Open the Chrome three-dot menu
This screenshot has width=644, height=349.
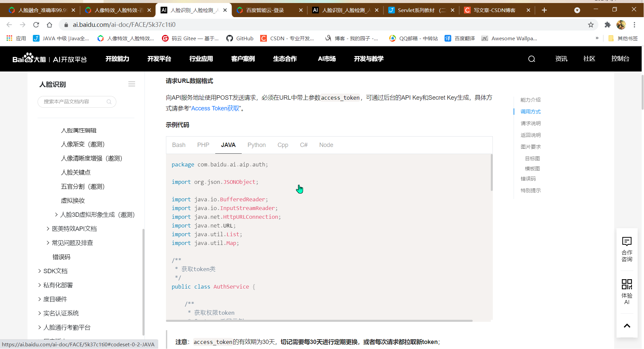[634, 24]
